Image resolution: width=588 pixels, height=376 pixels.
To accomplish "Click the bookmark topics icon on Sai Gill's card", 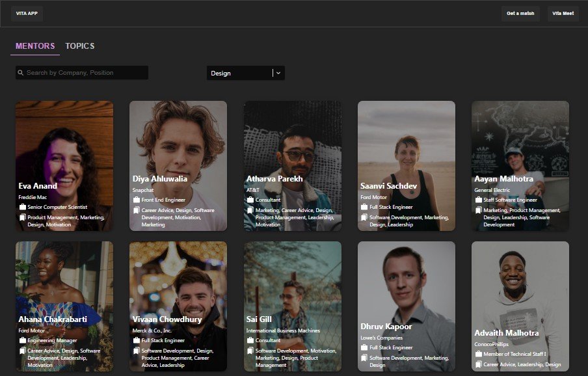I will coord(249,350).
